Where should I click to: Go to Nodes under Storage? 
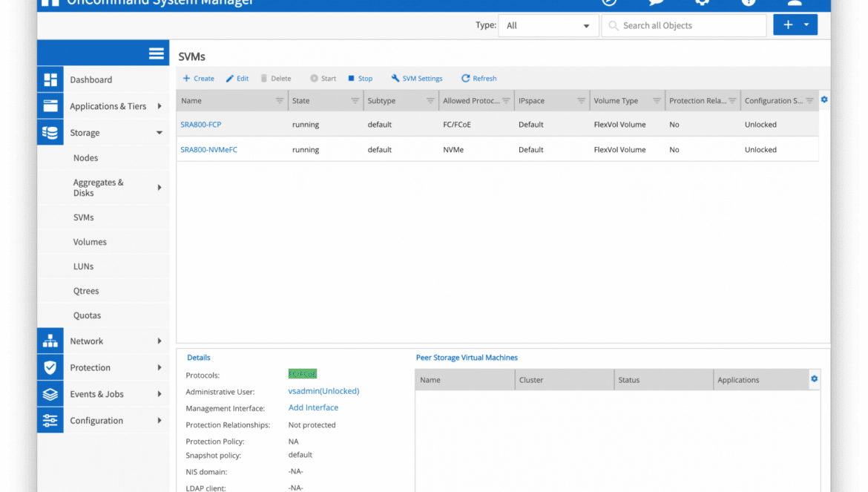point(86,158)
